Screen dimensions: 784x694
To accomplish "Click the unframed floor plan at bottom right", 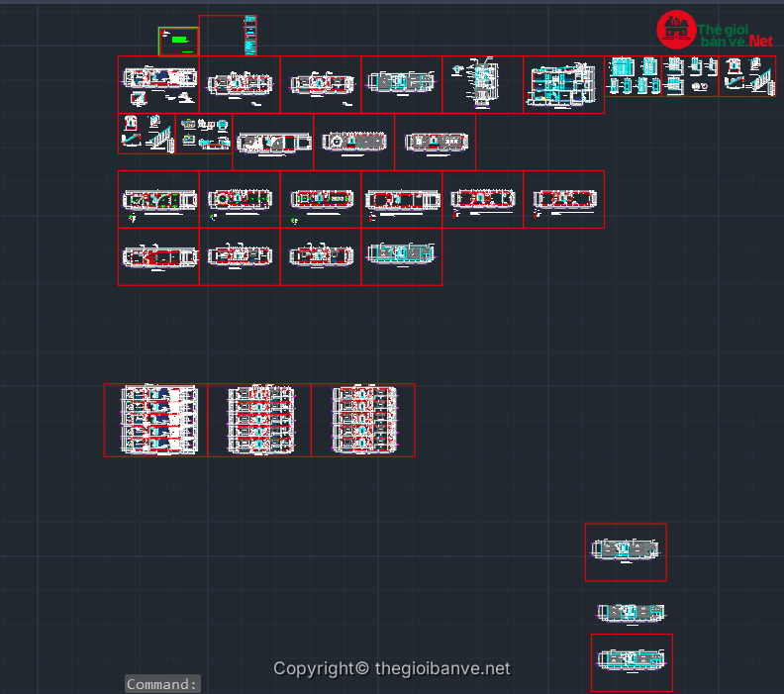I will click(631, 613).
